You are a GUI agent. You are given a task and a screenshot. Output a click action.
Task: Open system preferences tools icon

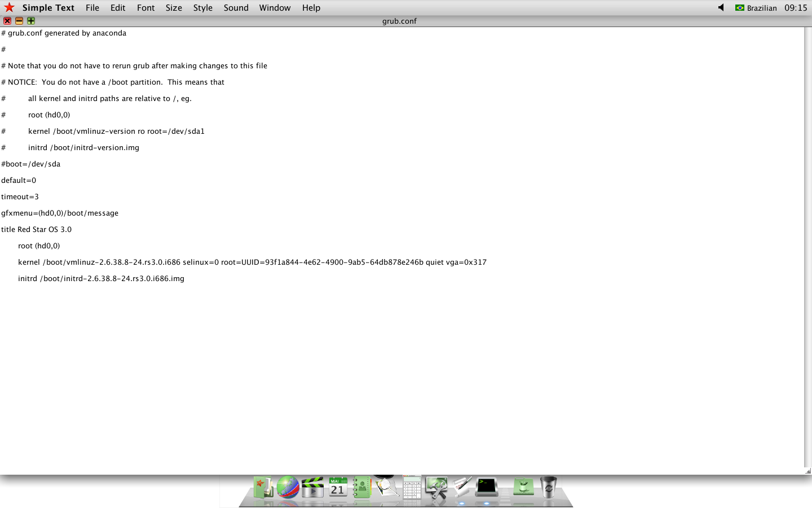click(x=436, y=488)
